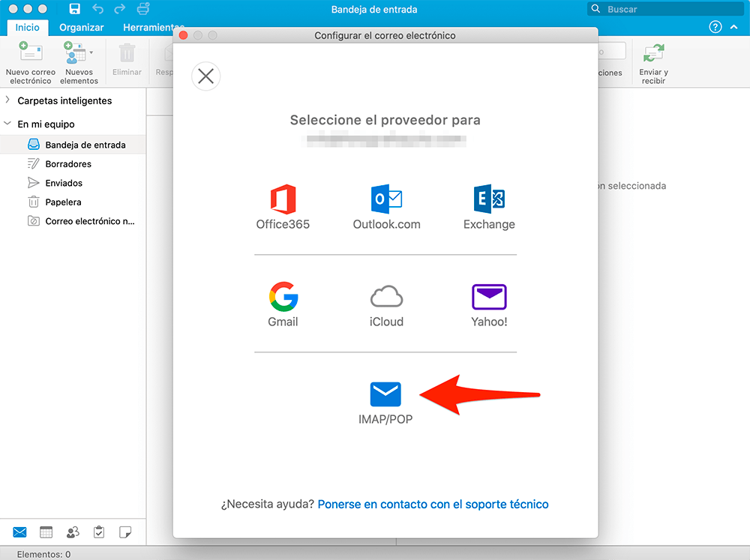Select the iCloud provider icon

[386, 297]
